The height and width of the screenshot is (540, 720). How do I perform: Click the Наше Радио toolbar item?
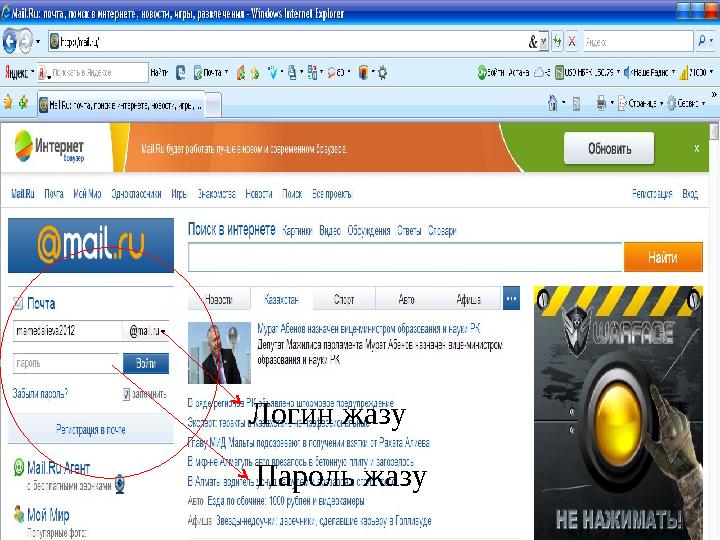[649, 73]
